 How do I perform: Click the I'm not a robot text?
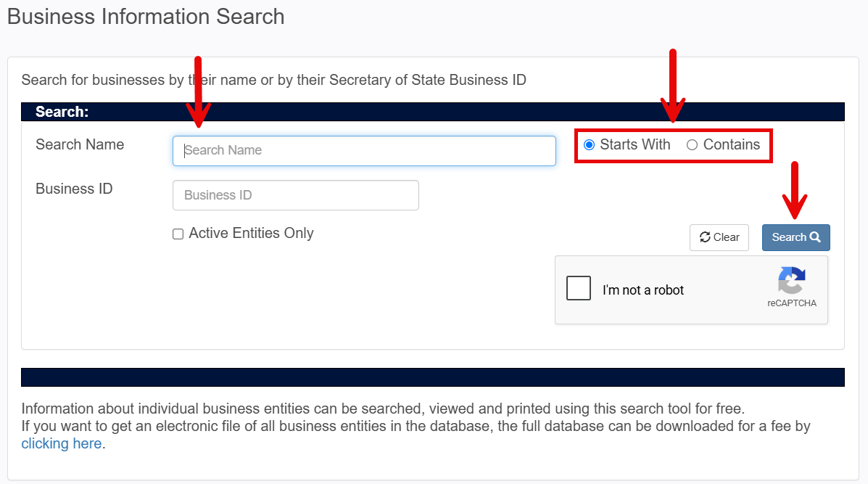(643, 290)
